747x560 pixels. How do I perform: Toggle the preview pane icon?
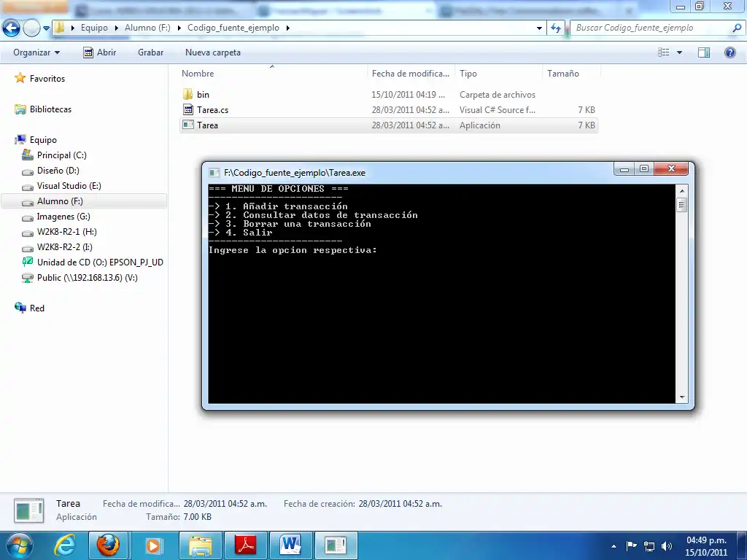pyautogui.click(x=704, y=52)
